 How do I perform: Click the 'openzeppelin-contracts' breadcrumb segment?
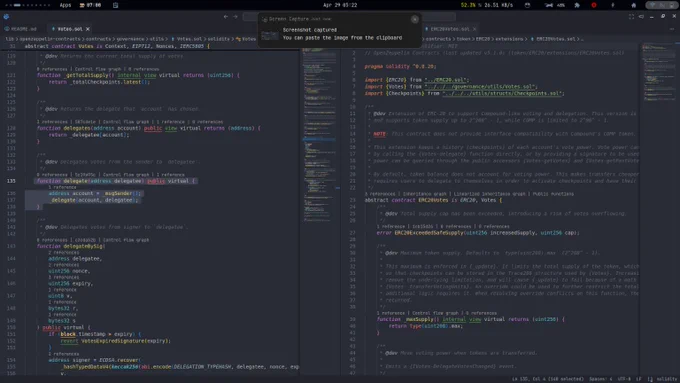[50, 39]
